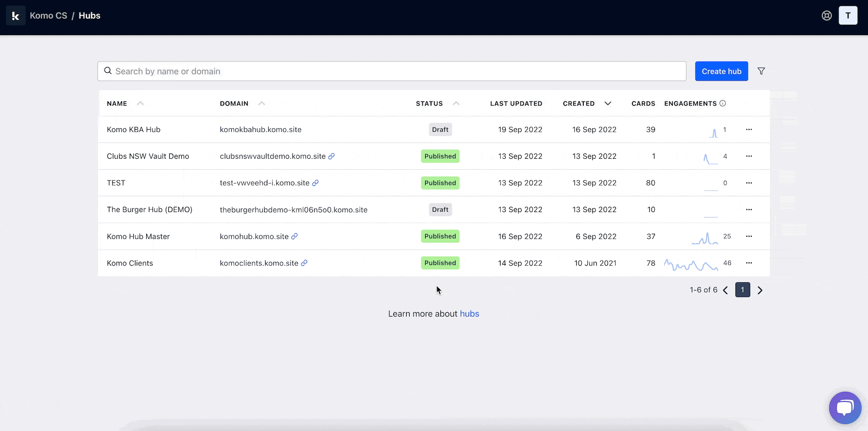Click the 1-6 of 6 pagination text
868x431 pixels.
(x=704, y=290)
